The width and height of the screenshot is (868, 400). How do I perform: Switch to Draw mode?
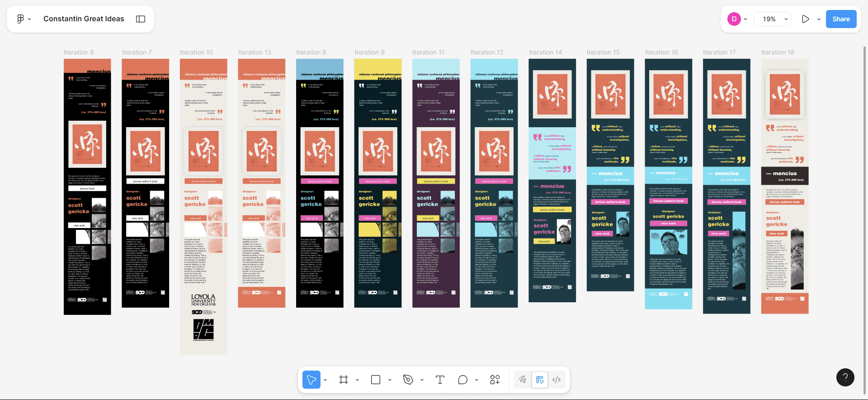[x=523, y=380]
